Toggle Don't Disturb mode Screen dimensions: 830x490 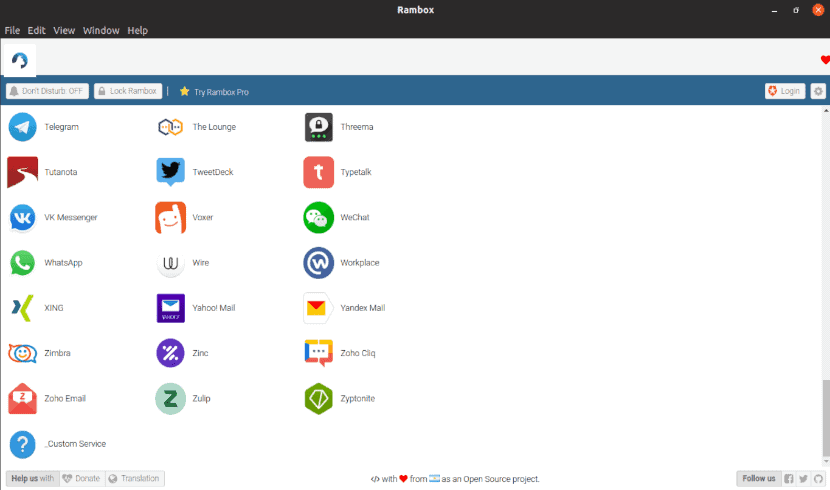click(x=47, y=91)
